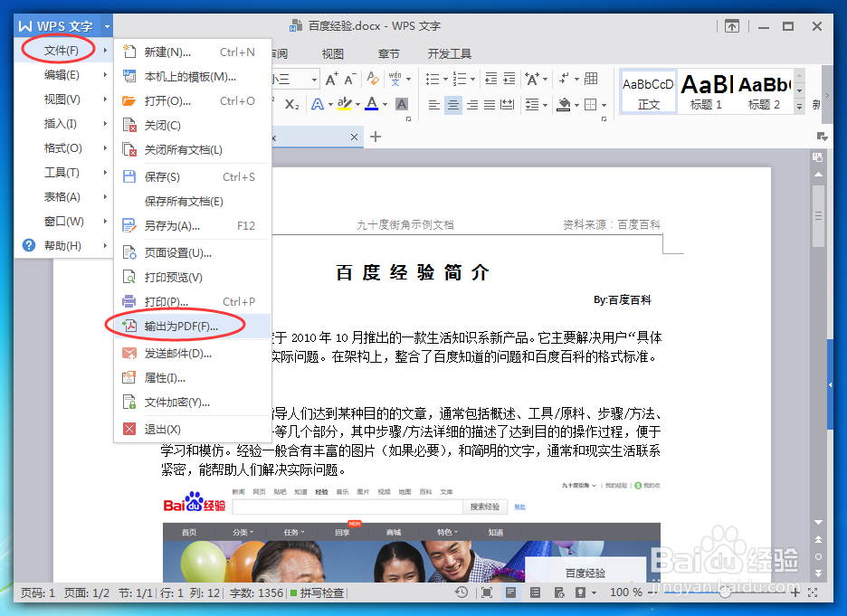Click the vertical scrollbar thumb
This screenshot has width=847, height=616.
click(818, 216)
